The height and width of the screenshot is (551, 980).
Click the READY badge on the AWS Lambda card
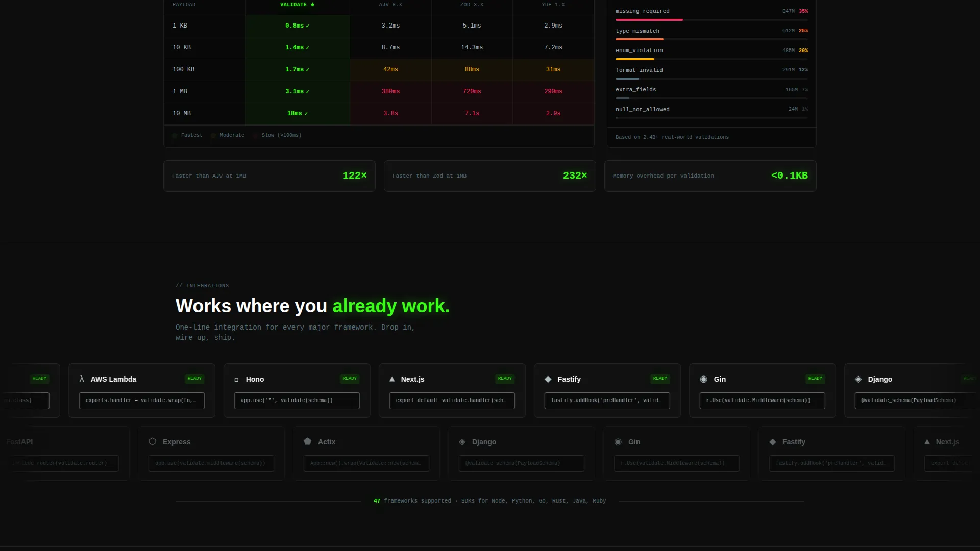click(194, 379)
